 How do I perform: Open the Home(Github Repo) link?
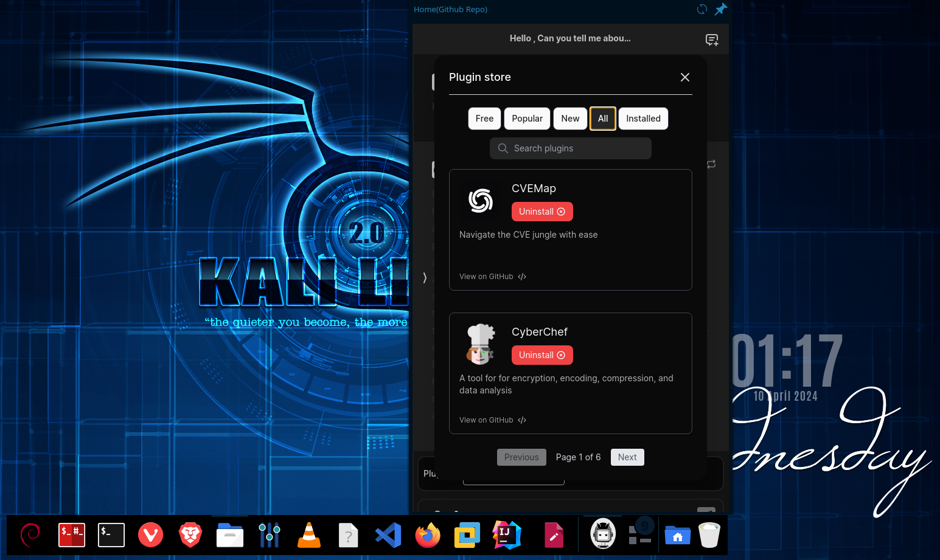click(450, 9)
